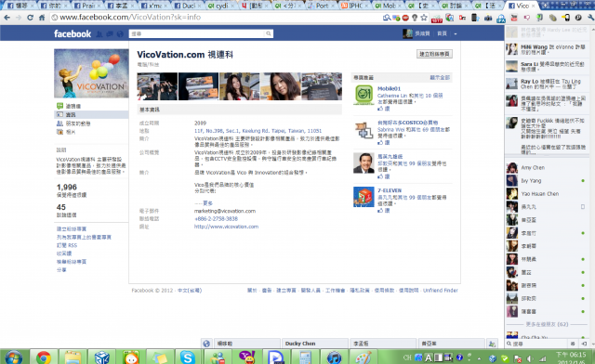Open Facebook messages icon
This screenshot has width=595, height=364.
click(110, 34)
